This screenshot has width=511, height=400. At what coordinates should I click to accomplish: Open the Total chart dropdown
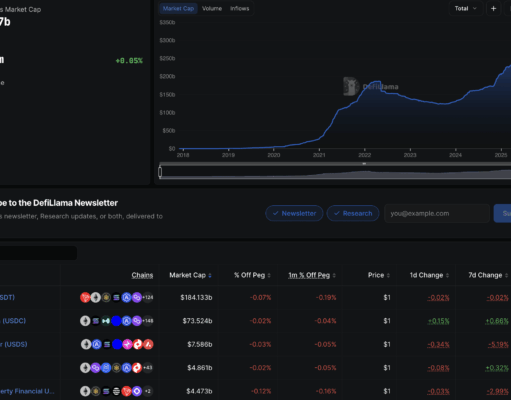pyautogui.click(x=466, y=9)
